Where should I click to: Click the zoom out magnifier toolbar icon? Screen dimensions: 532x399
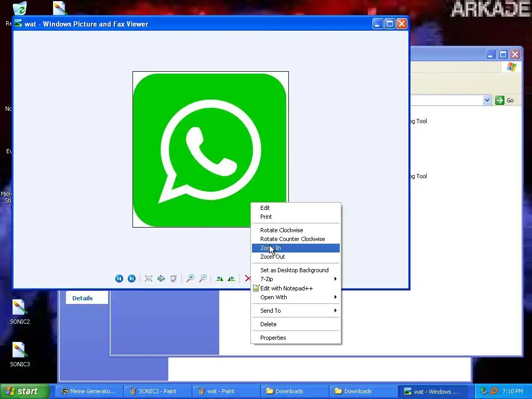[x=203, y=278]
